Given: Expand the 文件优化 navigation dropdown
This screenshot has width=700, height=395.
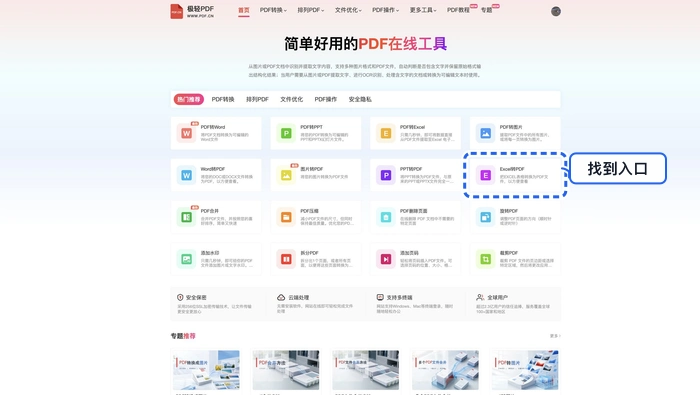Looking at the screenshot, I should click(348, 10).
